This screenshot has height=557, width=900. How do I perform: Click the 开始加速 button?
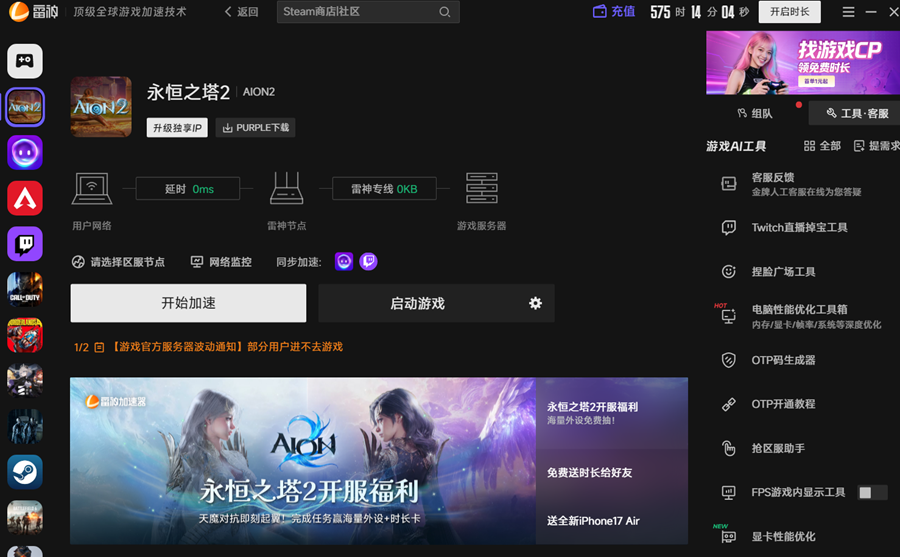188,303
